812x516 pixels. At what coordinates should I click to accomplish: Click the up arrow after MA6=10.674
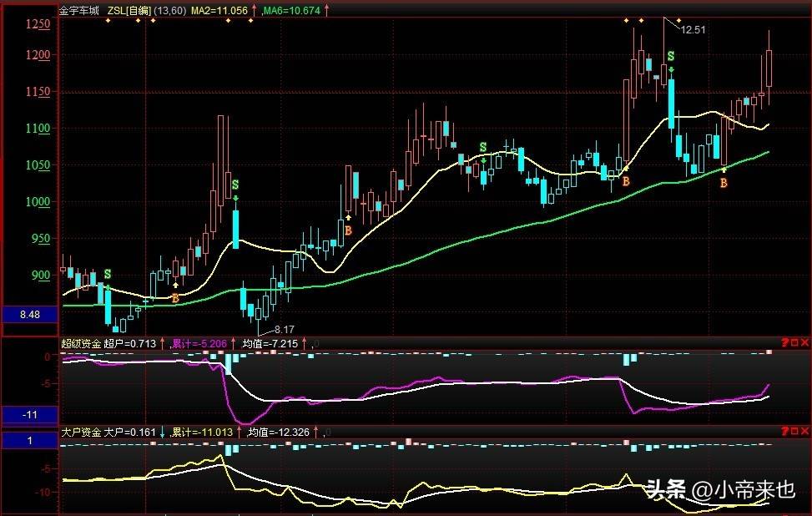click(x=326, y=10)
